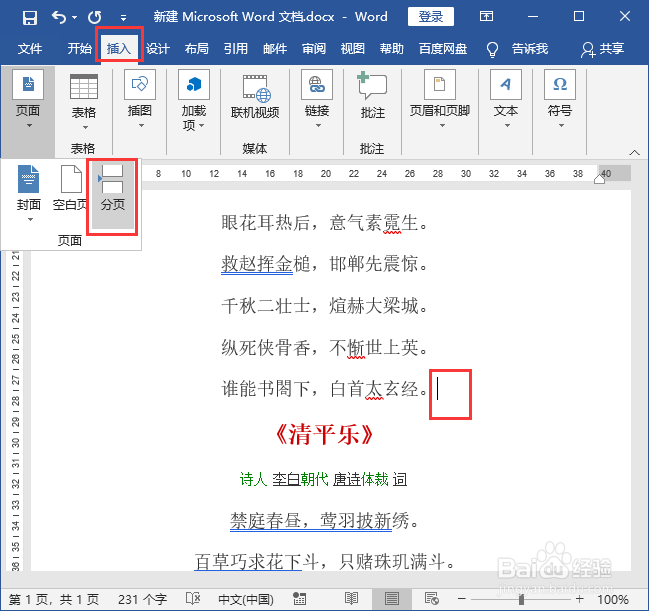Viewport: 649px width, 611px height.
Task: Open Customize Quick Access Toolbar arrow
Action: [x=123, y=18]
